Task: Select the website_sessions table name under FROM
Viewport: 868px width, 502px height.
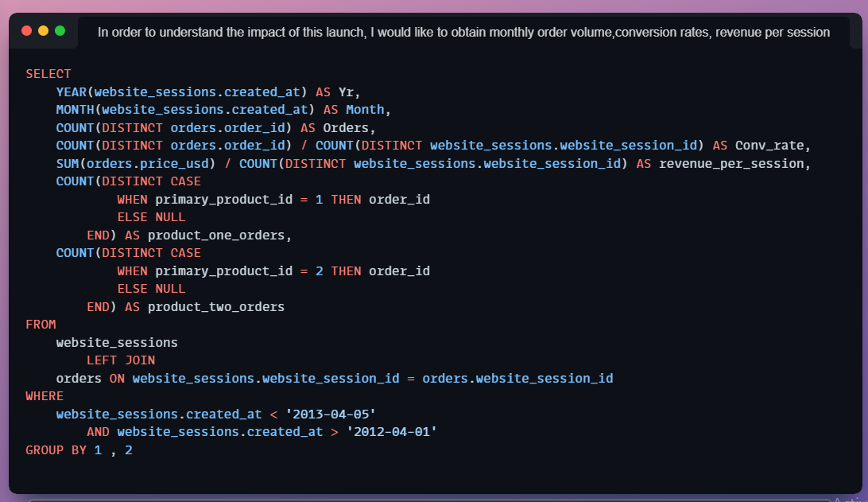Action: pyautogui.click(x=117, y=342)
